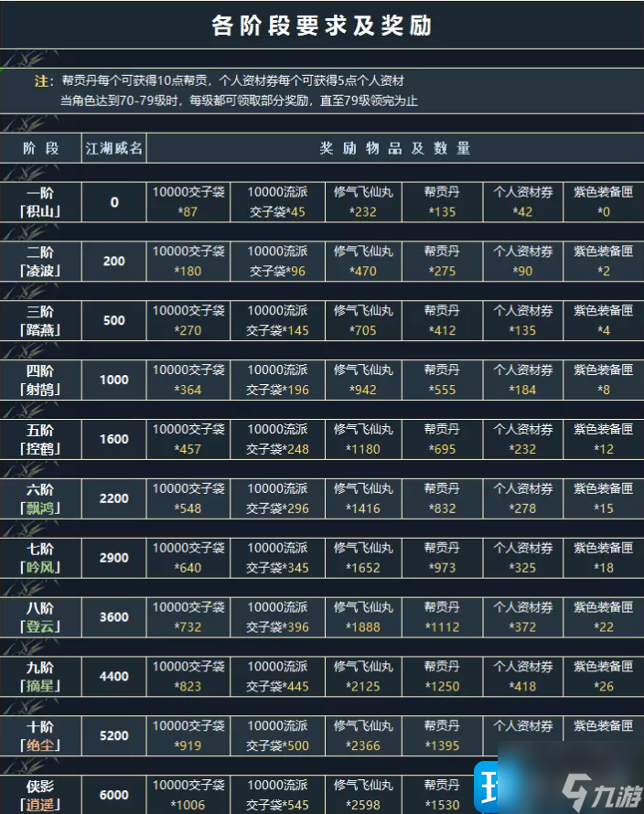
Task: Select the 八阶「登云」 stage cell
Action: 40,616
